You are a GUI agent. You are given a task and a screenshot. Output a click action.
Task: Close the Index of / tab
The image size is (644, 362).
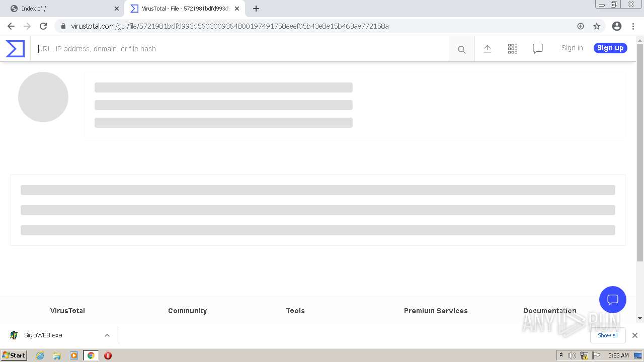click(117, 9)
